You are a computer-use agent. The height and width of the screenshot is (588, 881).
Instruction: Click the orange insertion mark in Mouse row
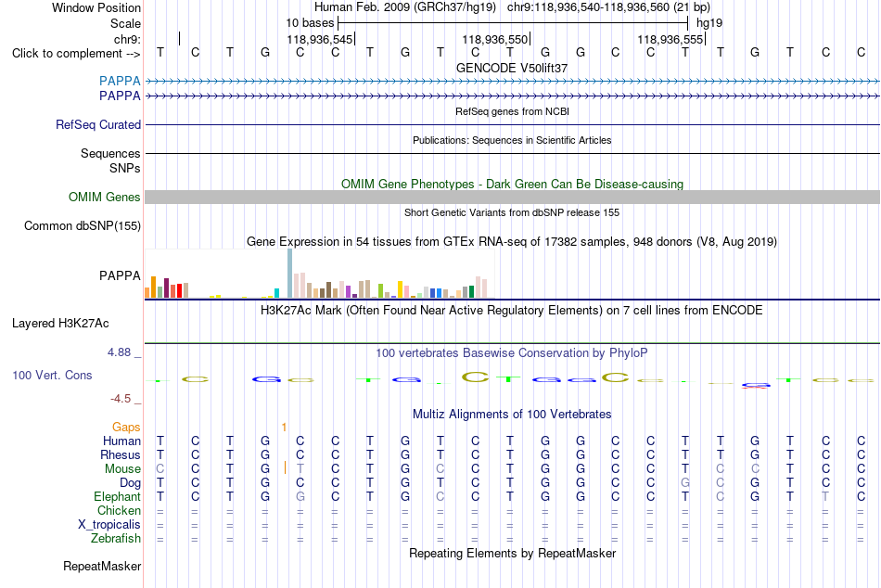click(286, 467)
